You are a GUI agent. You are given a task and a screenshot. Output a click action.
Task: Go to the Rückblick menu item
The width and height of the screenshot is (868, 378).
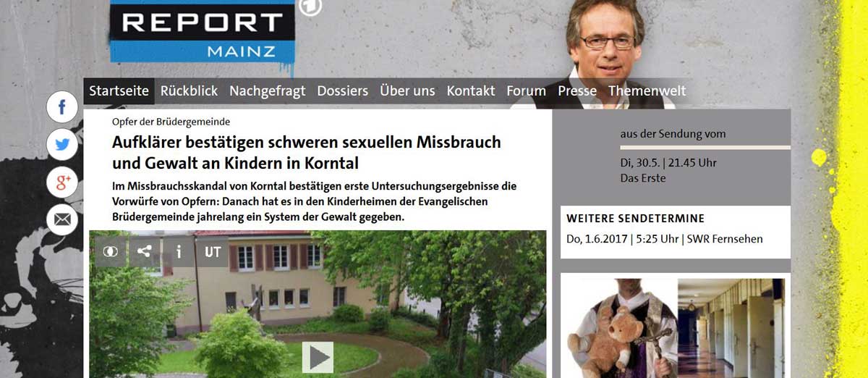coord(189,91)
